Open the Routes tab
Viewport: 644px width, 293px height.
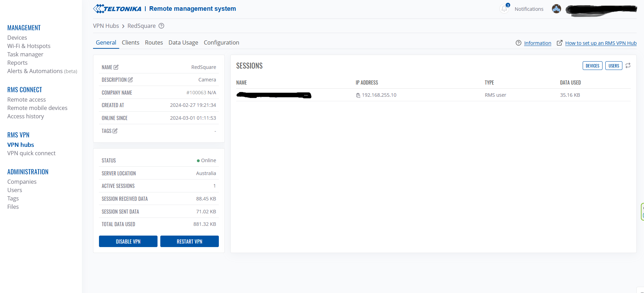pos(154,42)
